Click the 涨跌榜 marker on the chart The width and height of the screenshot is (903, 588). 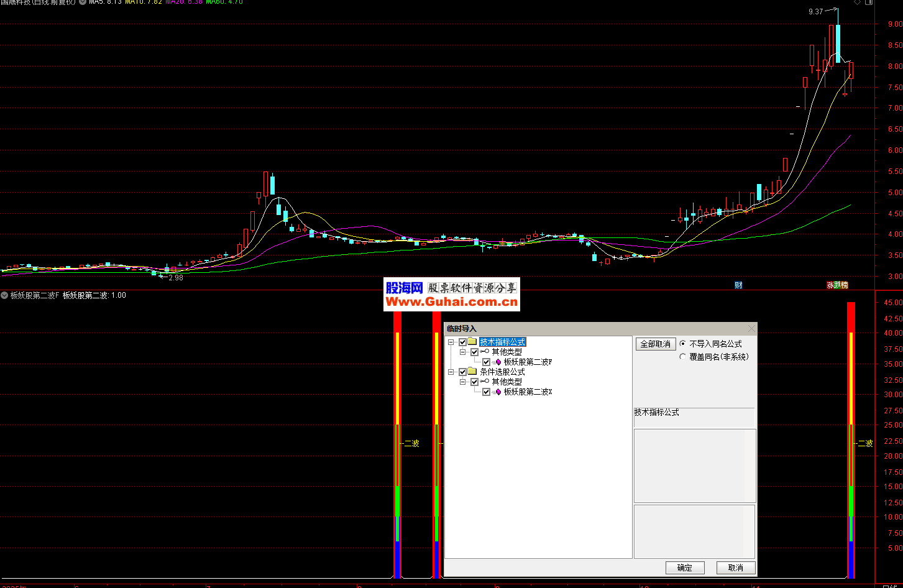pos(837,285)
